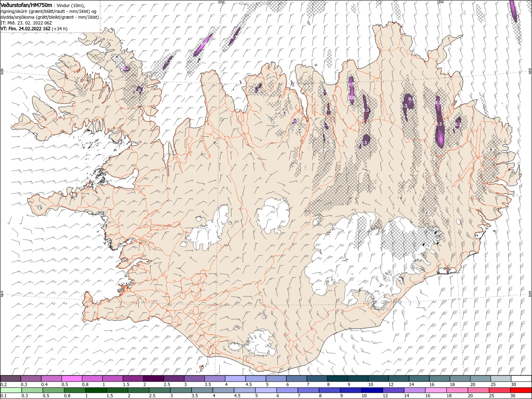Click the upper legend swatch between 1 and 1.5
Screen dimensions: 532x399
pos(112,378)
